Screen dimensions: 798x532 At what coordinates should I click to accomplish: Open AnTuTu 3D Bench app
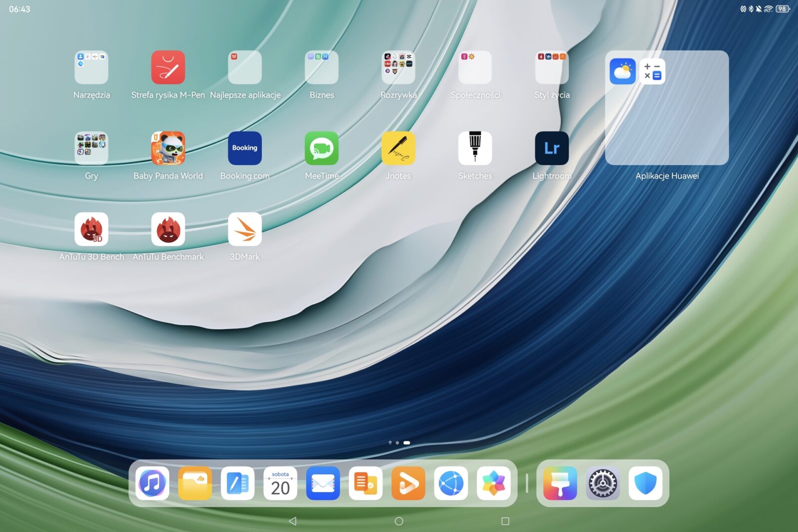tap(91, 229)
